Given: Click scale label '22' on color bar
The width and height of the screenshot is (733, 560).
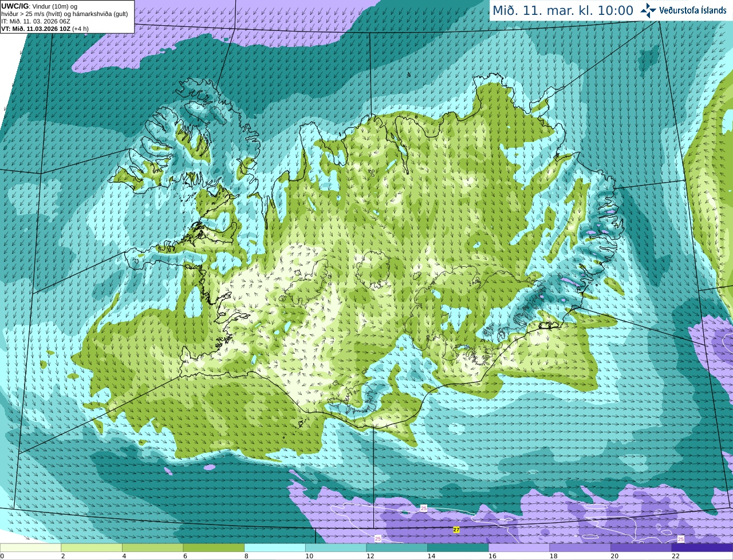Looking at the screenshot, I should coord(676,556).
